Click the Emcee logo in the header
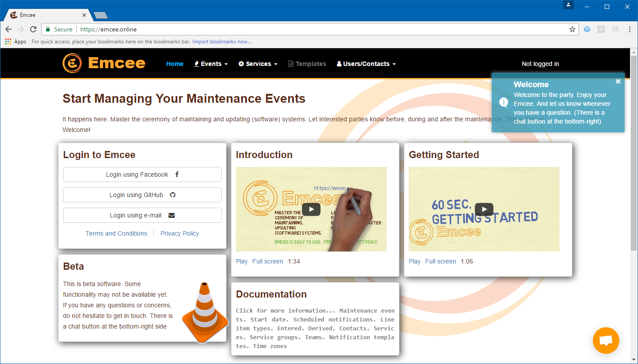The width and height of the screenshot is (638, 364). click(72, 63)
